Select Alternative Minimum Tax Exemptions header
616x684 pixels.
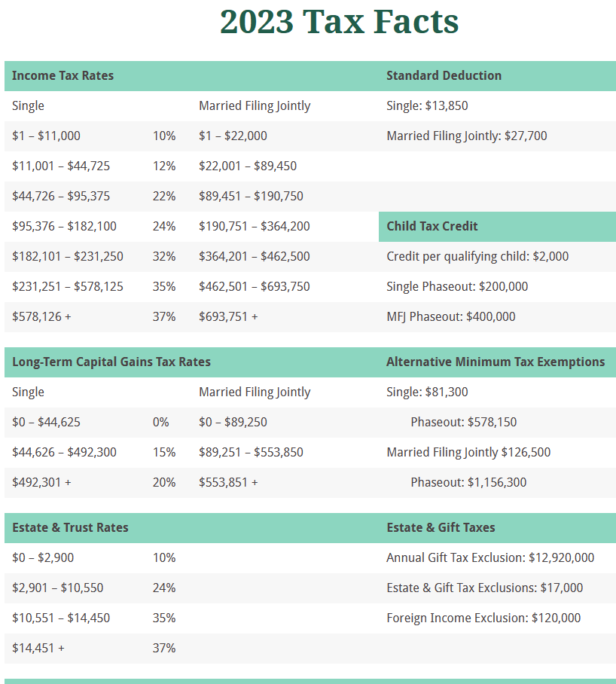point(495,362)
